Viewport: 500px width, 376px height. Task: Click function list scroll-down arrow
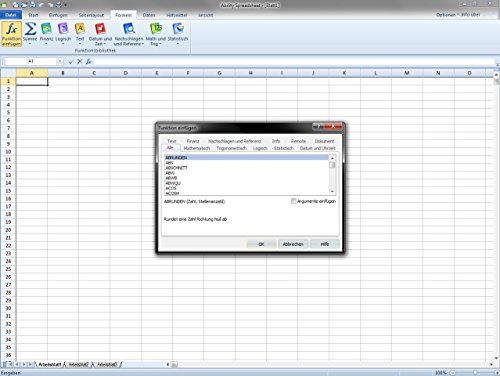(332, 191)
